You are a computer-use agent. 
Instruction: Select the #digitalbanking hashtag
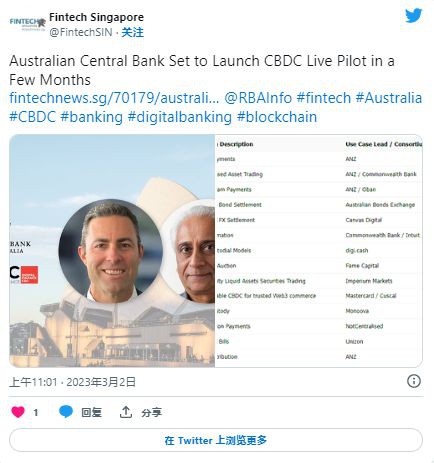(x=180, y=117)
